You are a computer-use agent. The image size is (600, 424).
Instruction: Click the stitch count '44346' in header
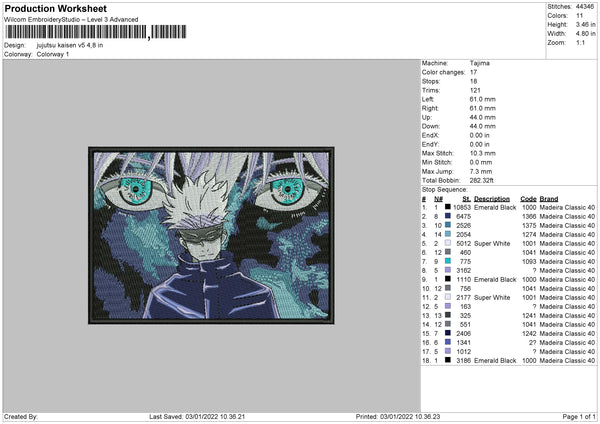point(585,7)
